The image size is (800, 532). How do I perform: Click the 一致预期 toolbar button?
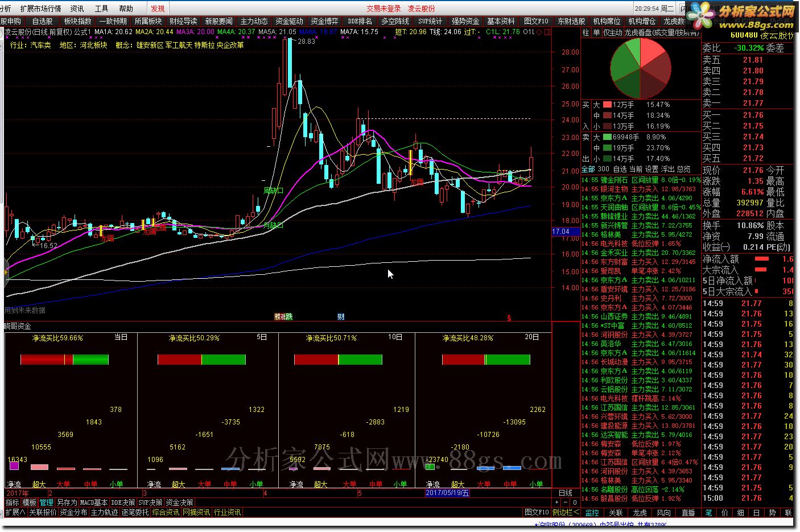coord(113,21)
